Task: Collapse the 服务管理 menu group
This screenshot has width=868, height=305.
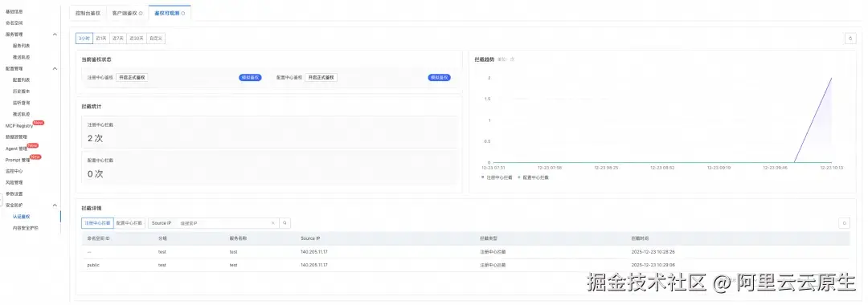Action: click(55, 35)
